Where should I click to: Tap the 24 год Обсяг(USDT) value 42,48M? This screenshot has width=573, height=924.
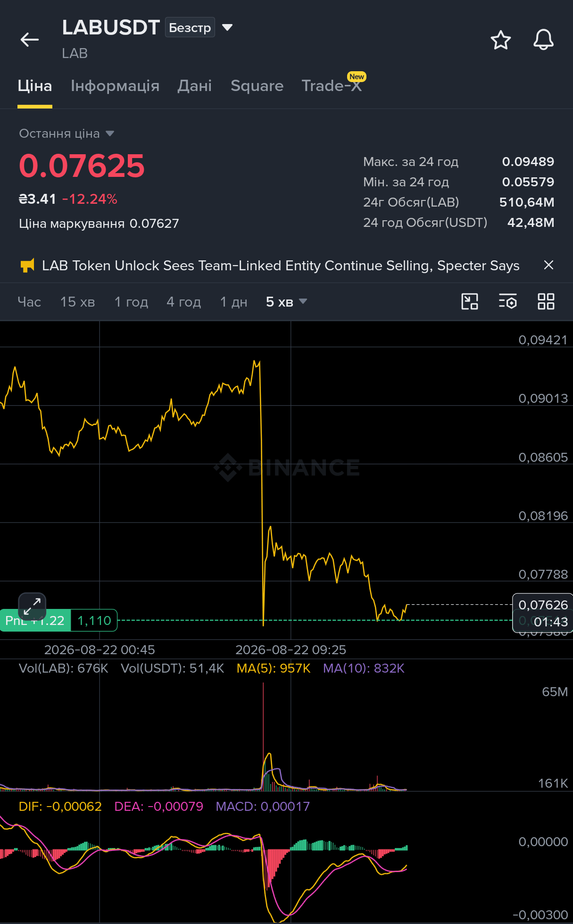tap(531, 223)
